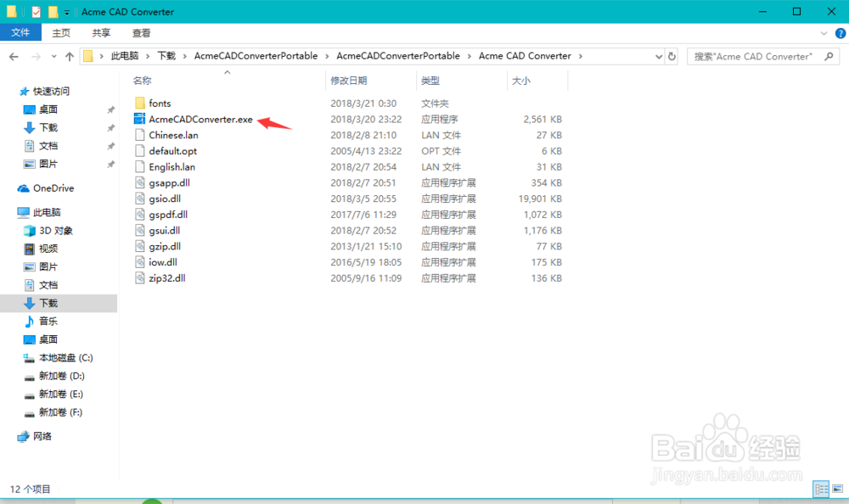Viewport: 849px width, 504px height.
Task: Select 此电脑 in the navigation pane
Action: [47, 212]
